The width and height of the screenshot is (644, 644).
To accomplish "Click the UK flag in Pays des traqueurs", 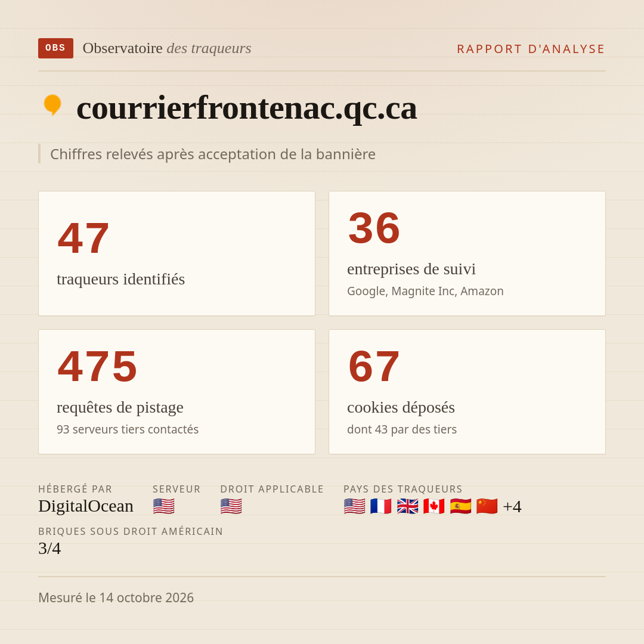I will pyautogui.click(x=407, y=506).
